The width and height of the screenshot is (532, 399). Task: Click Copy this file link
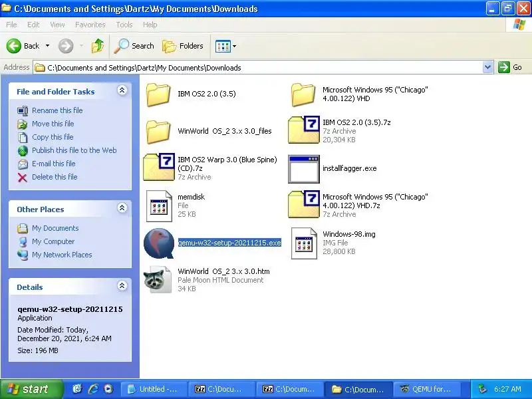(x=53, y=137)
